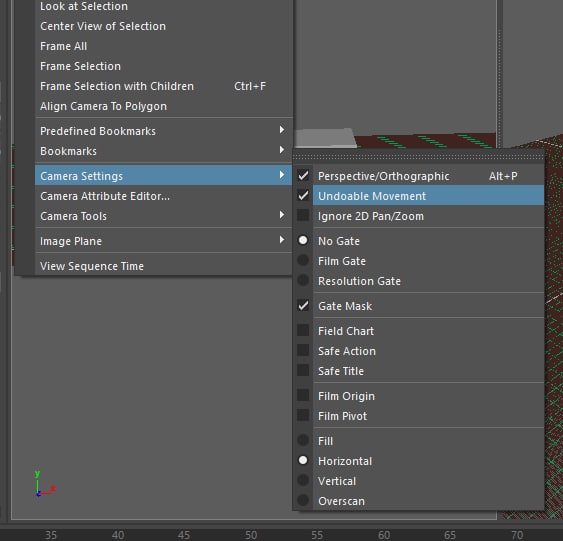Expand the Image Plane submenu
This screenshot has height=541, width=563.
[164, 241]
